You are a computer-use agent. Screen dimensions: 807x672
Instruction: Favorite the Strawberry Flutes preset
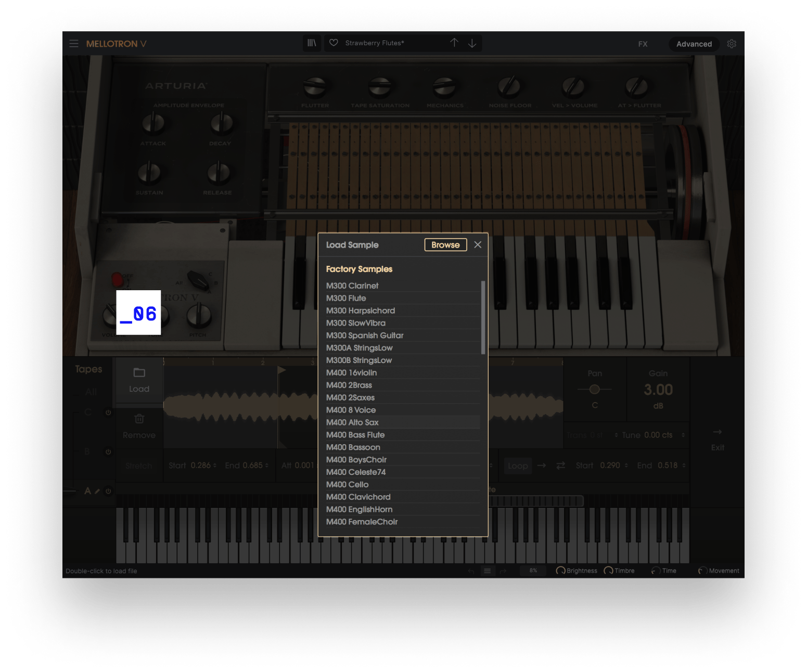334,43
